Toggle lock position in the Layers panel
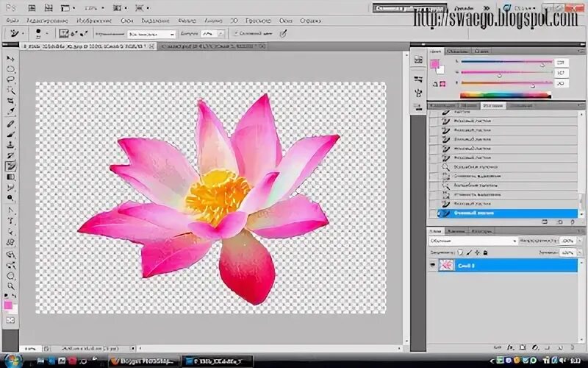588x368 pixels. click(477, 252)
